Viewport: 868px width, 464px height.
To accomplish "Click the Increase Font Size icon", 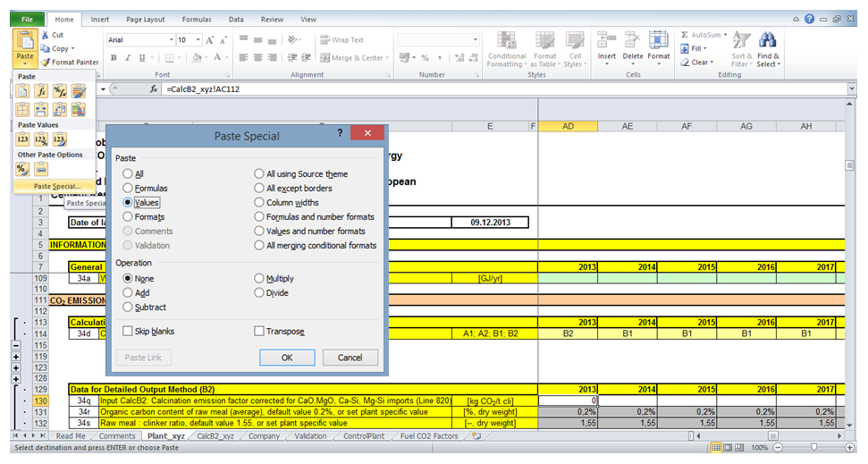I will pos(210,40).
